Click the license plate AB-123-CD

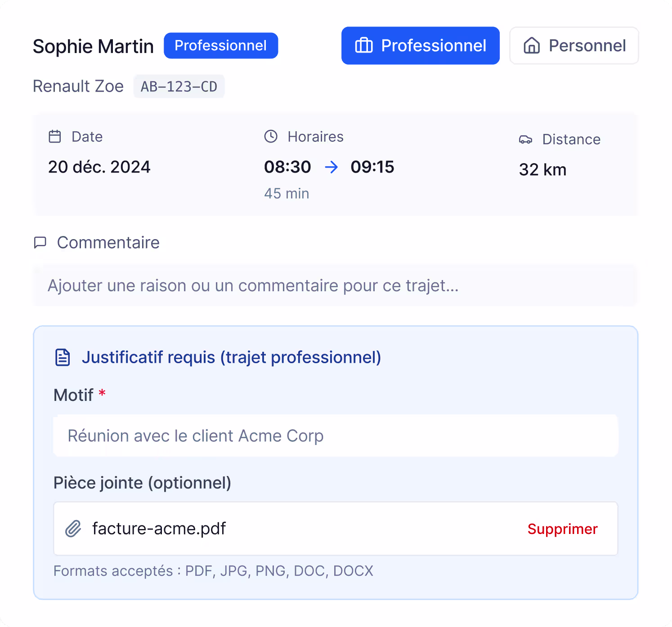tap(179, 86)
